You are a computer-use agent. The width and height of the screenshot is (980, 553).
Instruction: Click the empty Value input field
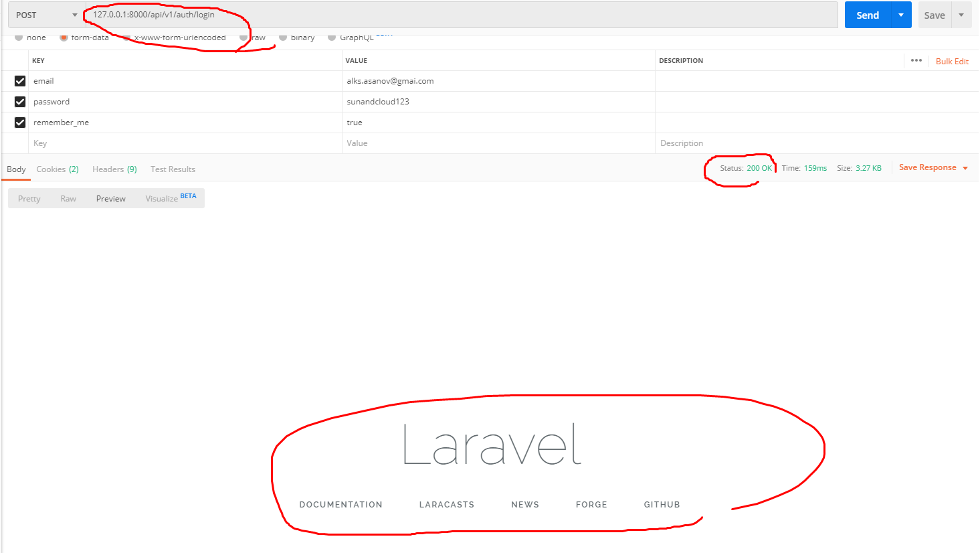click(498, 143)
